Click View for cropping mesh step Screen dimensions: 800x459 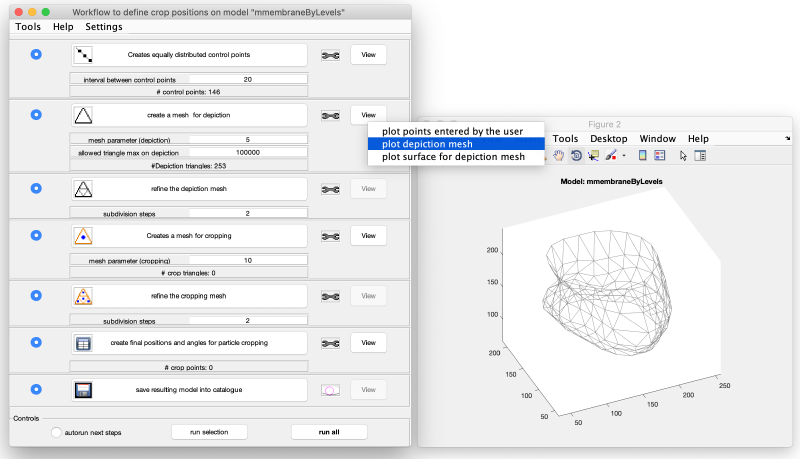pos(368,236)
